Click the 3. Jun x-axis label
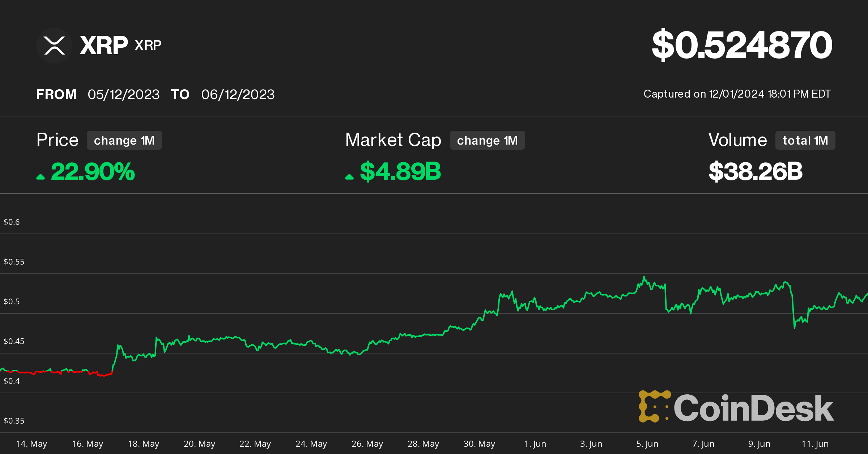This screenshot has height=454, width=868. (591, 444)
